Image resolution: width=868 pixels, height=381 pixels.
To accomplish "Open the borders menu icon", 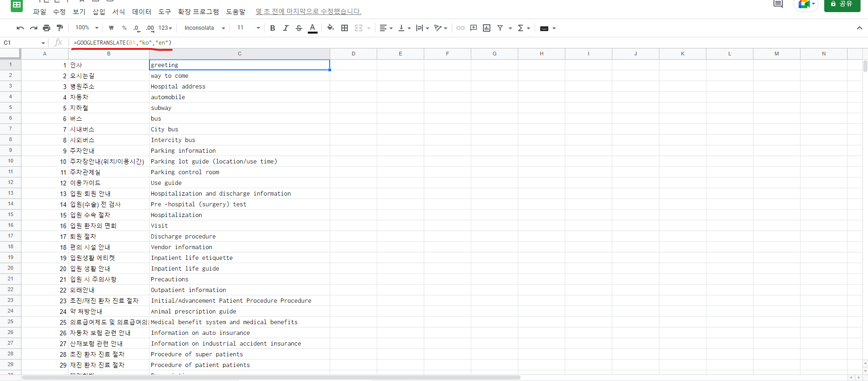I will (345, 28).
